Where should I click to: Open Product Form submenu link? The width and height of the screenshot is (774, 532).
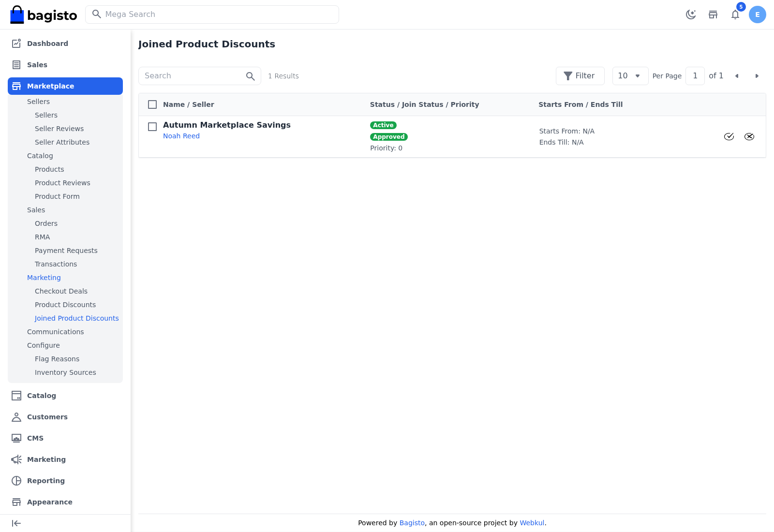[x=57, y=196]
